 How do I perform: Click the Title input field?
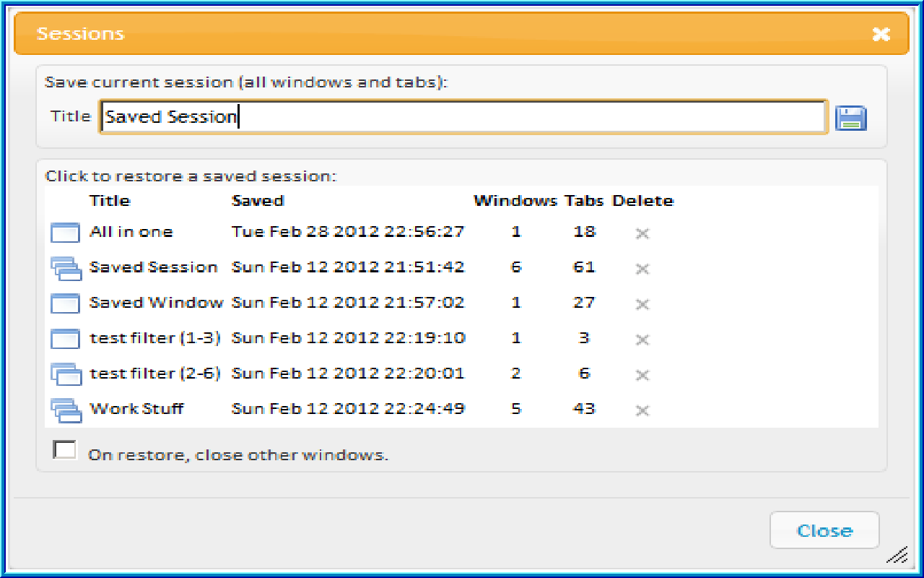coord(462,116)
